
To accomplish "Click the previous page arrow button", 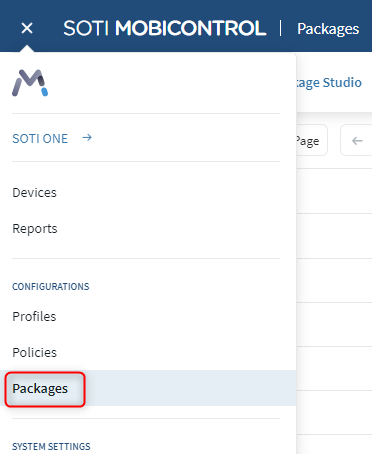I will click(x=357, y=140).
